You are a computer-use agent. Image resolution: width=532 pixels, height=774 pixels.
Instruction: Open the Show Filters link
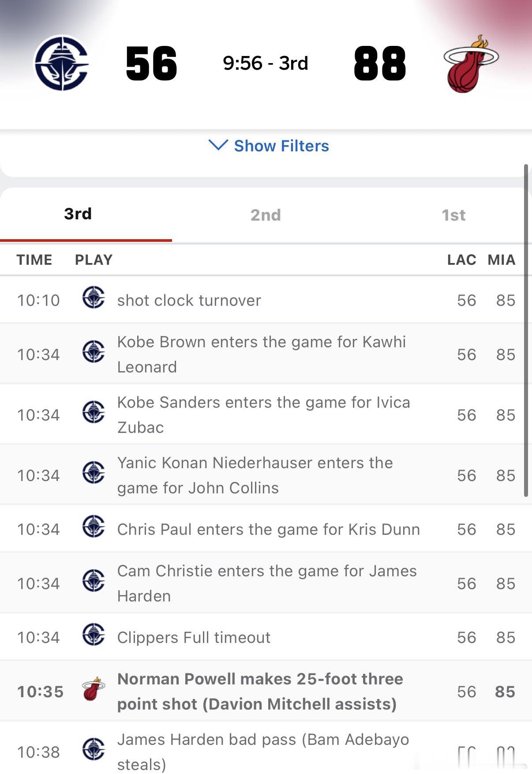tap(281, 146)
